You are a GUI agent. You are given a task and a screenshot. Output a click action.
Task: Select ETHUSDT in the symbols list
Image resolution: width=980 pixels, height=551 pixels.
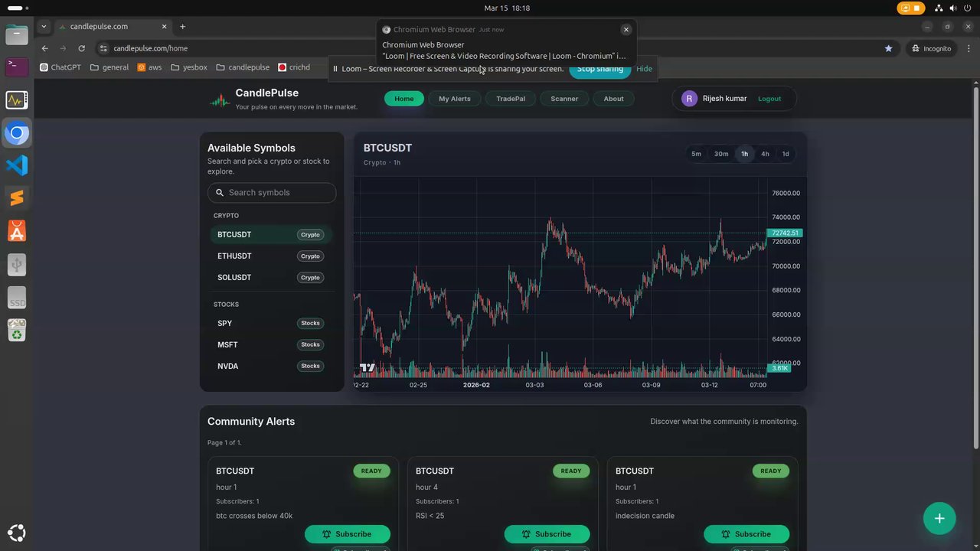[x=272, y=256]
